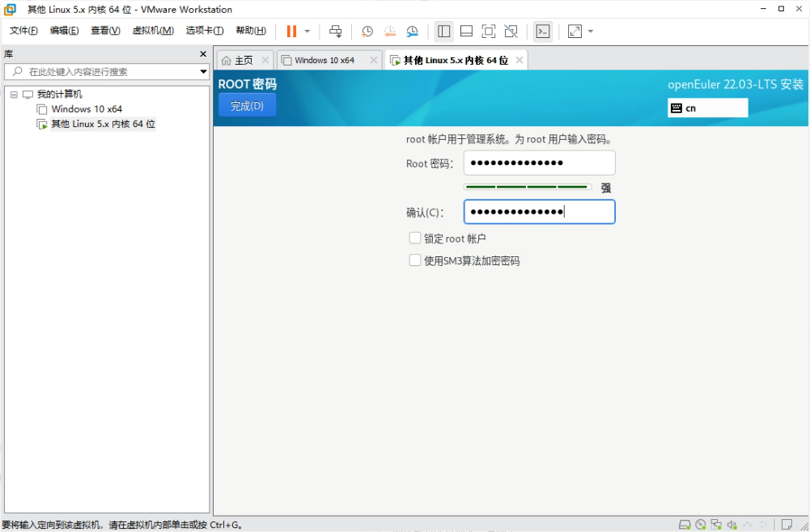Click the message log note icon
810x532 pixels.
[x=787, y=525]
